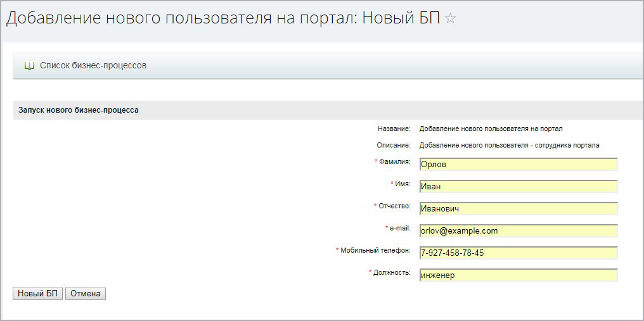The height and width of the screenshot is (321, 644).
Task: Click the Должность field containing инженер
Action: coord(518,275)
